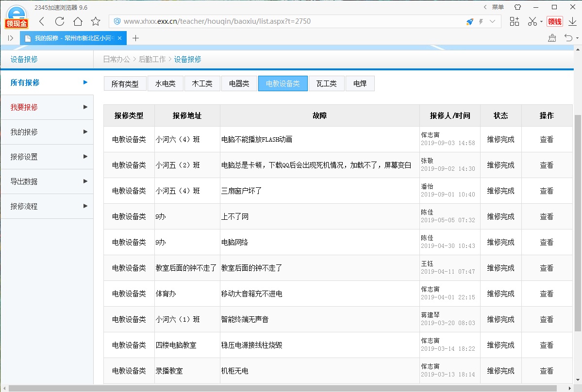Click 查看 for the 智能终端无声音 row

pos(547,319)
